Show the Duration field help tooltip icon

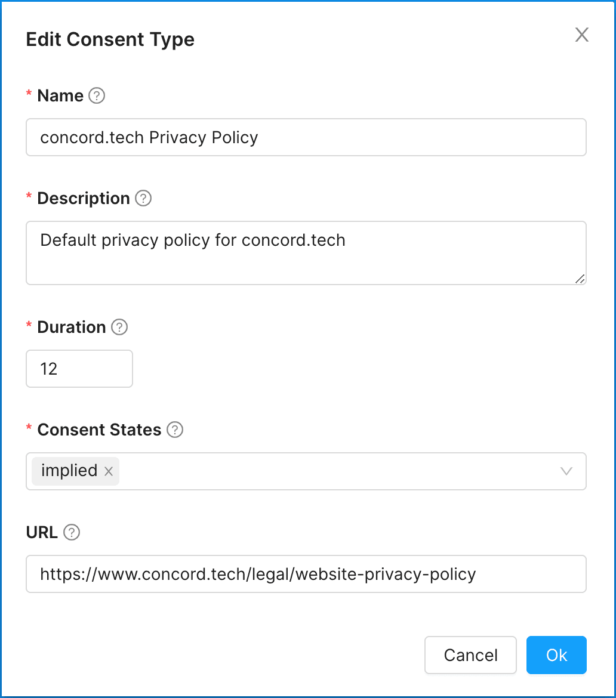click(120, 328)
